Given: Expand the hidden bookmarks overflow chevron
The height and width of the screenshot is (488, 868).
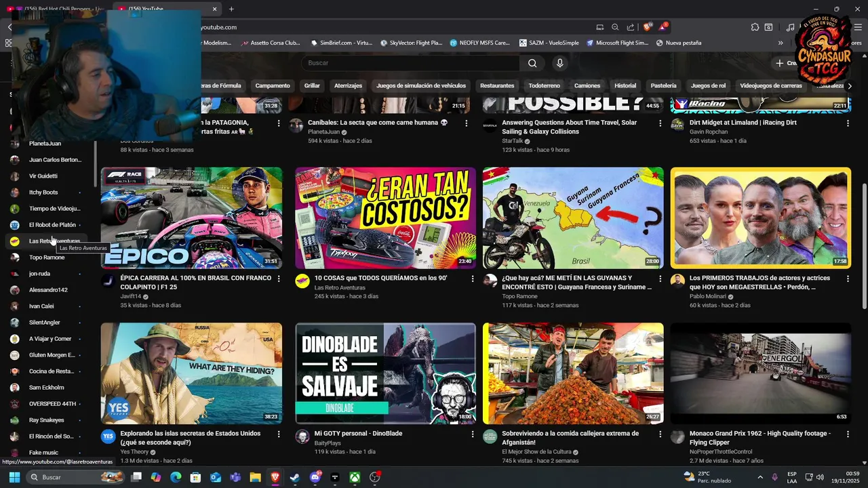Looking at the screenshot, I should pos(781,43).
